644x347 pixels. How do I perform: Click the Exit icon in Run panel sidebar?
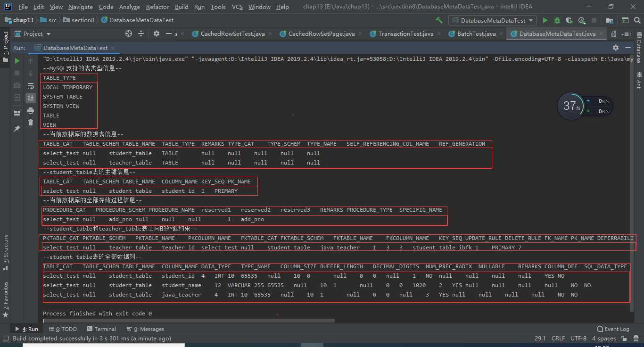pyautogui.click(x=17, y=98)
